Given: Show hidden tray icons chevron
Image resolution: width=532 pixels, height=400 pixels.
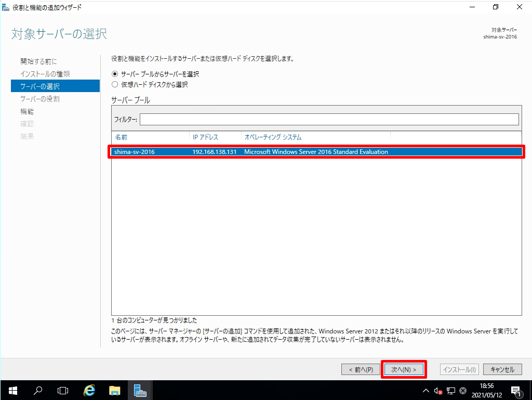Looking at the screenshot, I should [426, 391].
